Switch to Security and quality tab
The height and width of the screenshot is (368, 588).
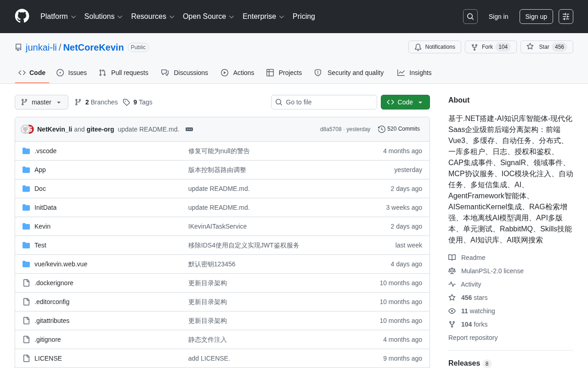[x=349, y=73]
